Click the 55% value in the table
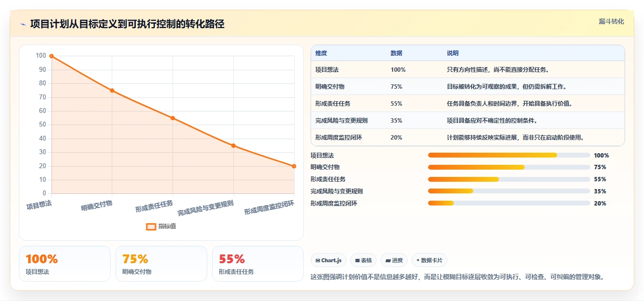This screenshot has height=301, width=644. pyautogui.click(x=396, y=104)
